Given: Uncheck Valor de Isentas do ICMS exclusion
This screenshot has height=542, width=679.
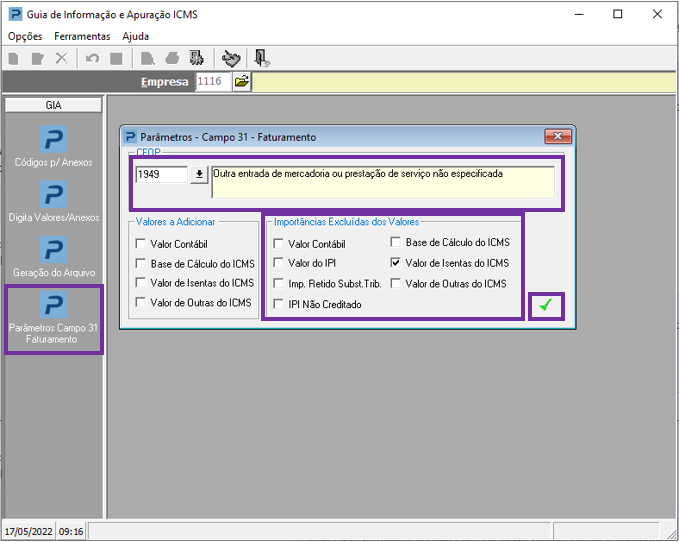Looking at the screenshot, I should click(397, 263).
